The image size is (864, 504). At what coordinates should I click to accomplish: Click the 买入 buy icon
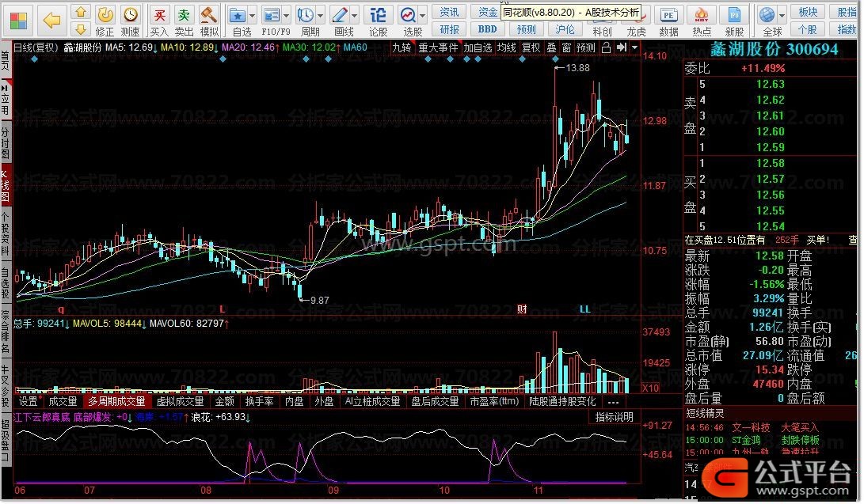[x=159, y=15]
